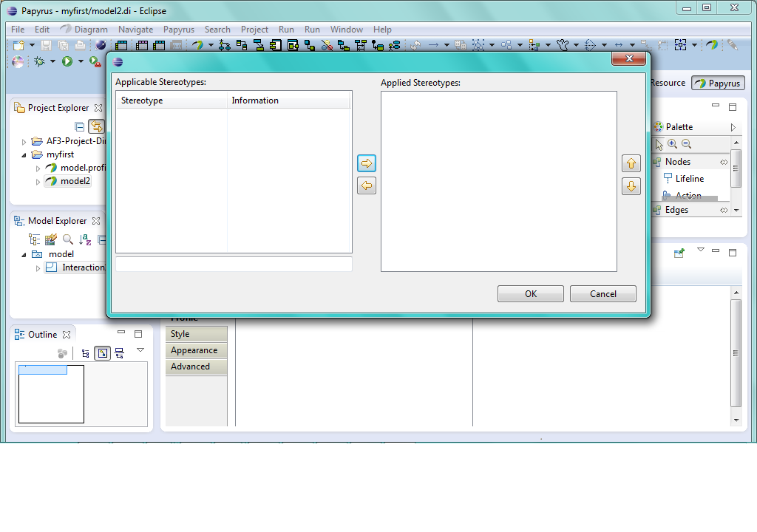Toggle the Outline thumbnail overview mode
The image size is (757, 532).
103,353
